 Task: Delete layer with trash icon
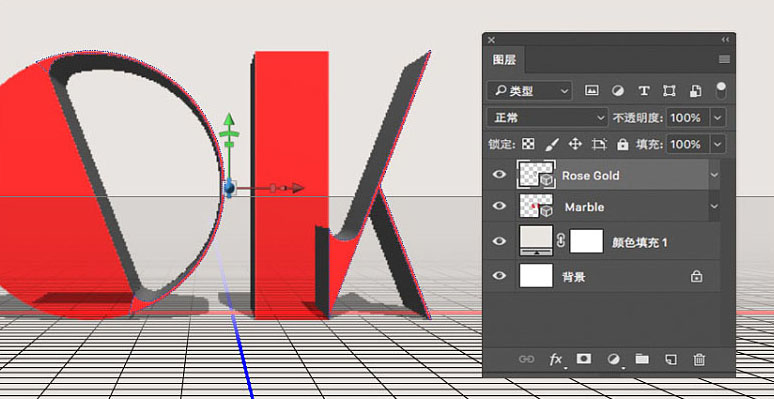(699, 359)
